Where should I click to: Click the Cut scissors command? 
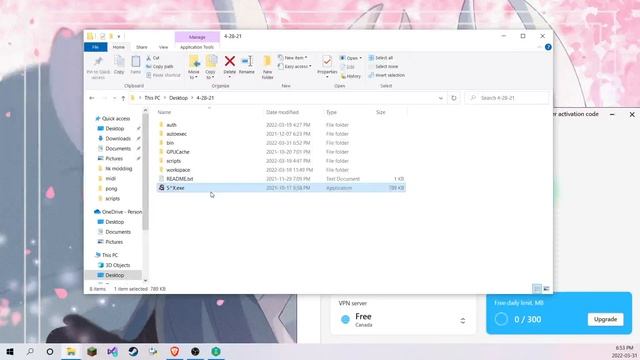coord(153,58)
